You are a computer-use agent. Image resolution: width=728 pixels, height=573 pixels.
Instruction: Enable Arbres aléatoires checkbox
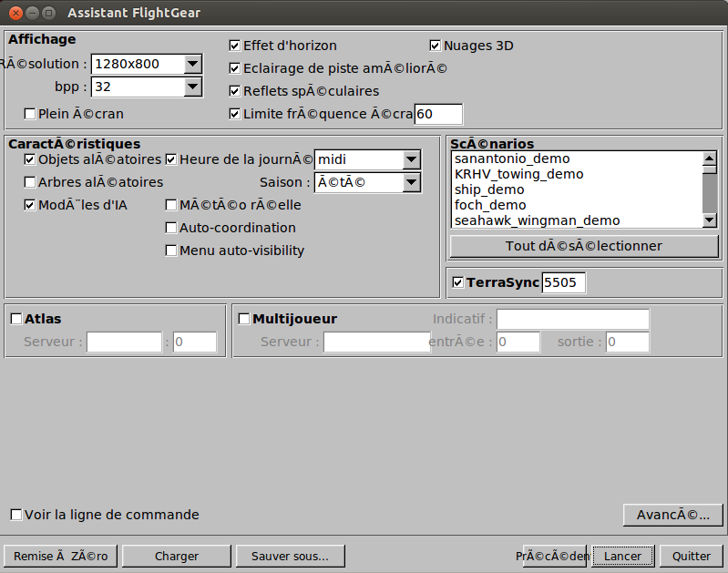(x=30, y=182)
